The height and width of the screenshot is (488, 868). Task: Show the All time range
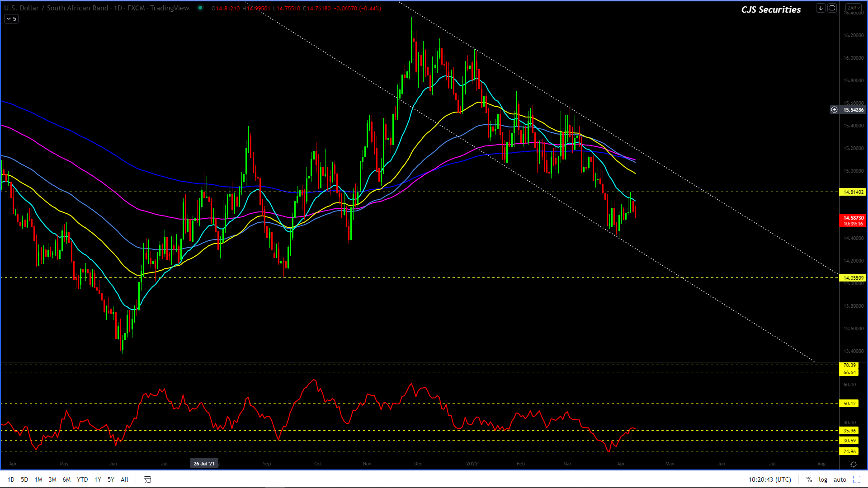tap(124, 479)
